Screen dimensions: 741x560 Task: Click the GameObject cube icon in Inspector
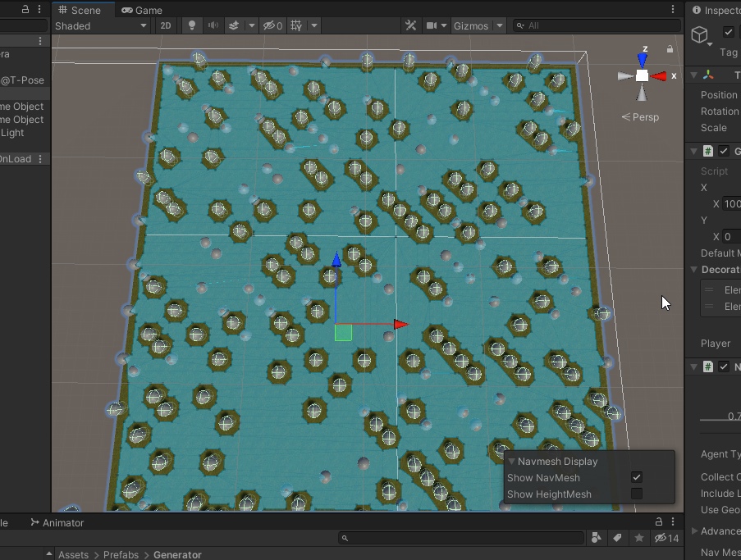pos(699,35)
